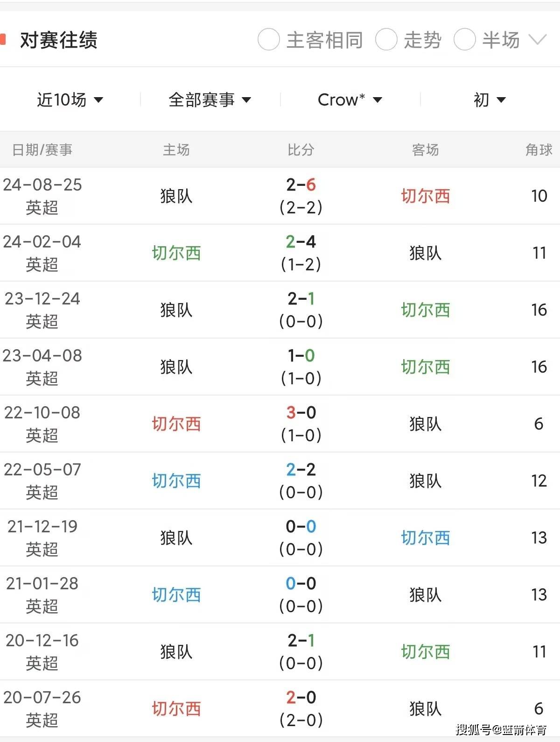Select 切尔西 in the 24-08-25 match row
This screenshot has height=742, width=560.
426,196
